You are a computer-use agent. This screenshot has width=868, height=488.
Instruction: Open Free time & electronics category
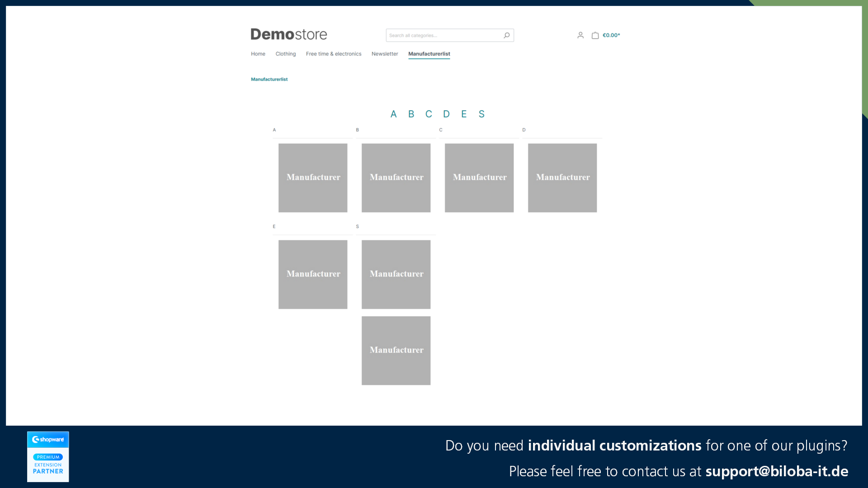[x=334, y=54]
